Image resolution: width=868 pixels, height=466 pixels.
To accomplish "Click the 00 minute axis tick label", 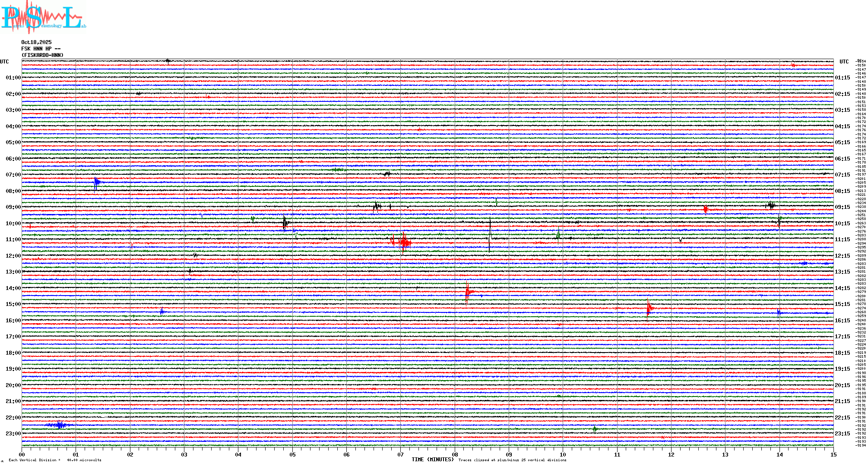I will pyautogui.click(x=22, y=454).
